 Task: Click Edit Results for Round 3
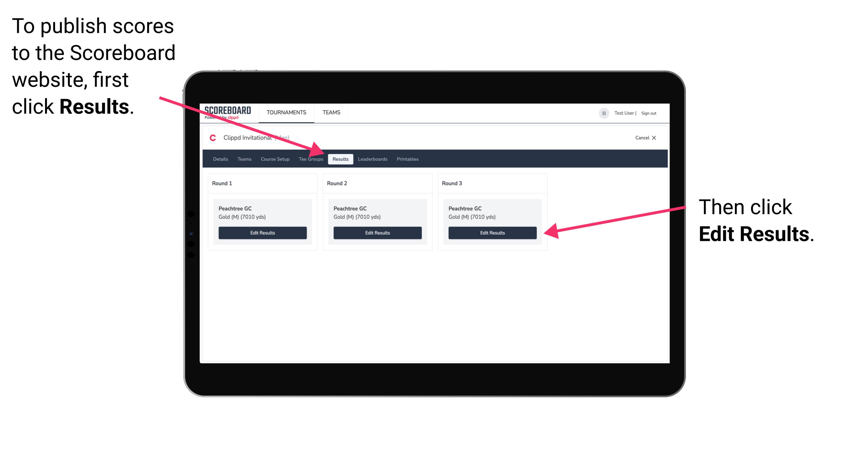(492, 233)
